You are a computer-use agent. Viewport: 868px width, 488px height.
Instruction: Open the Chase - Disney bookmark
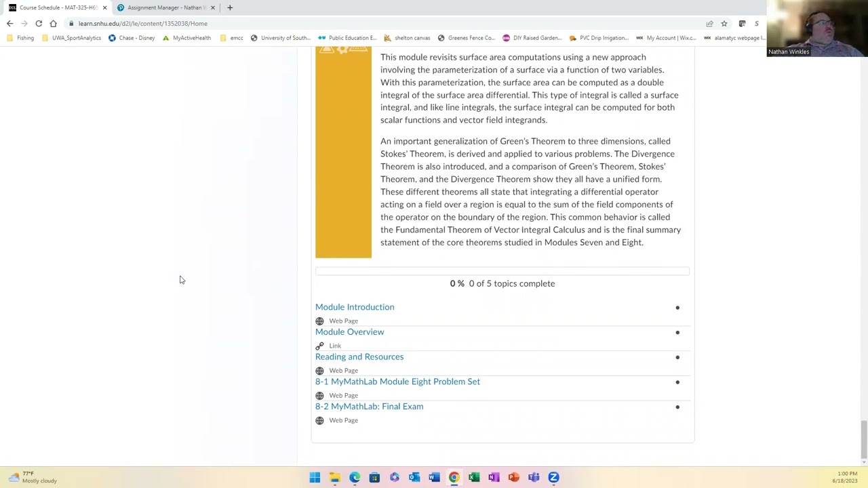coord(132,38)
